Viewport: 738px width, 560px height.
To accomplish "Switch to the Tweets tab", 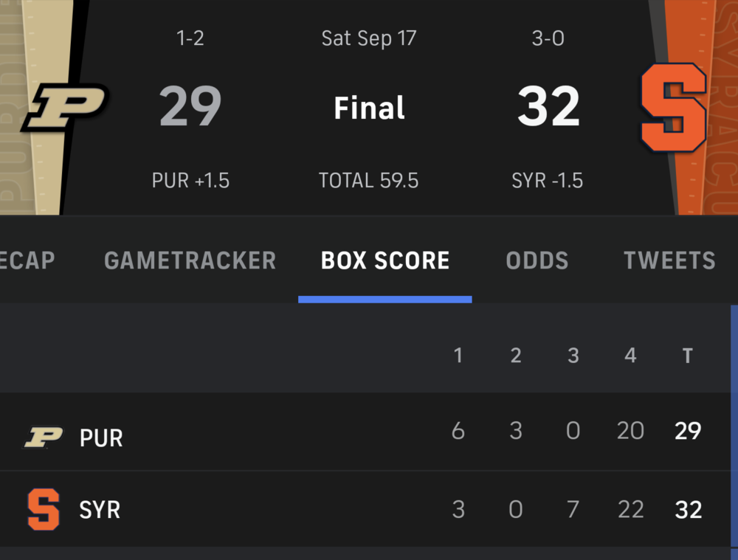I will [669, 260].
